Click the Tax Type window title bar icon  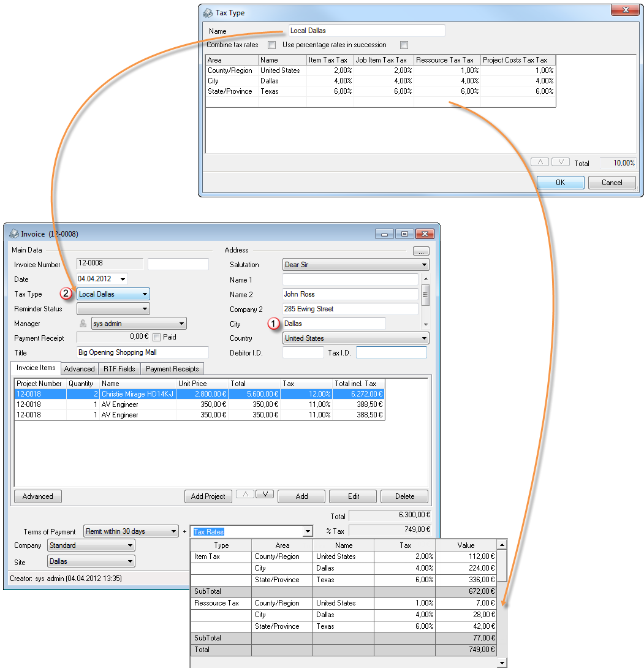click(x=208, y=12)
